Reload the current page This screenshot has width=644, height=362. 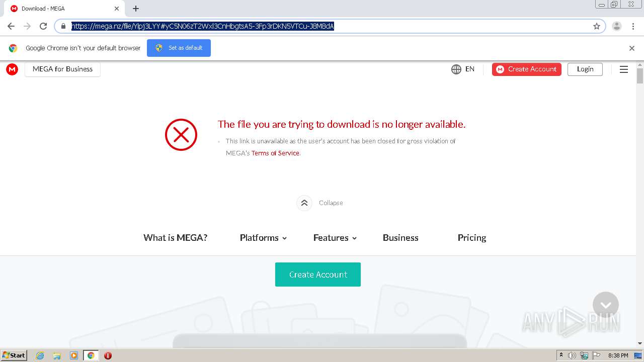click(x=43, y=26)
